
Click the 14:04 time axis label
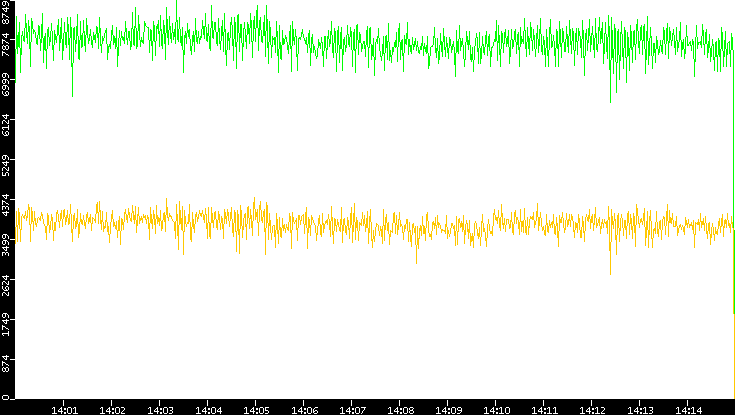[208, 410]
